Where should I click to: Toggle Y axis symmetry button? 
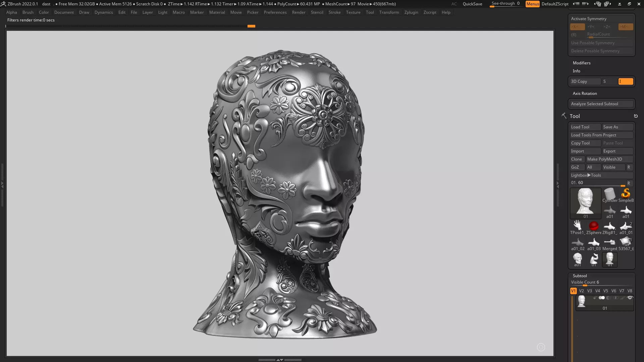tap(593, 27)
